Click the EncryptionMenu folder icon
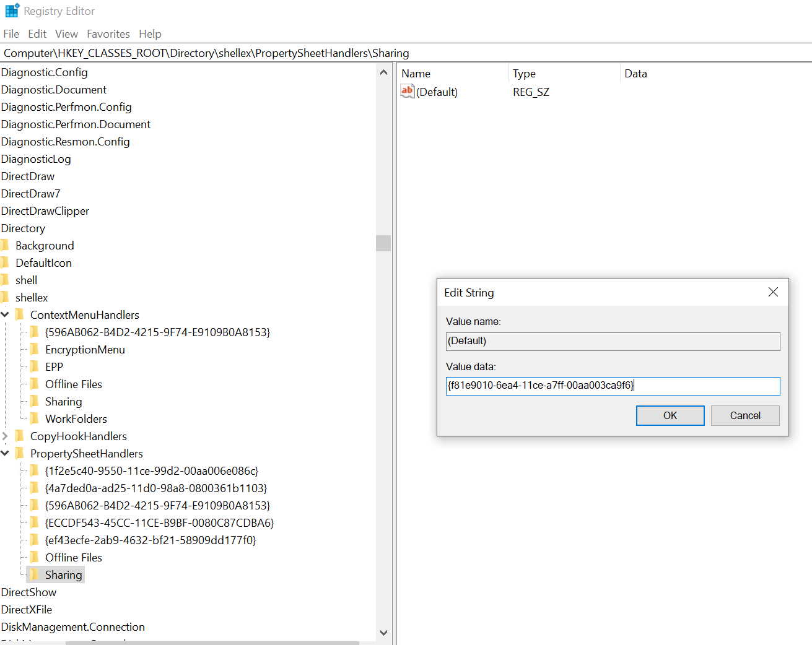 pos(35,349)
